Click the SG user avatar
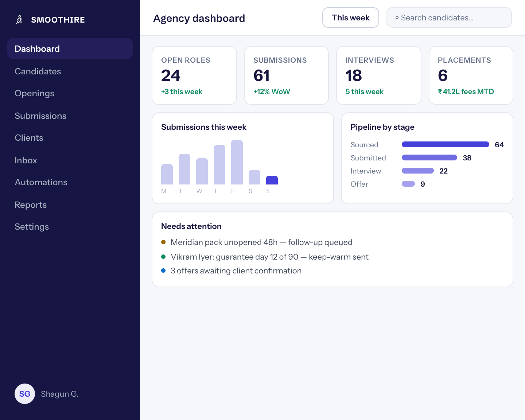This screenshot has height=420, width=525. click(25, 394)
